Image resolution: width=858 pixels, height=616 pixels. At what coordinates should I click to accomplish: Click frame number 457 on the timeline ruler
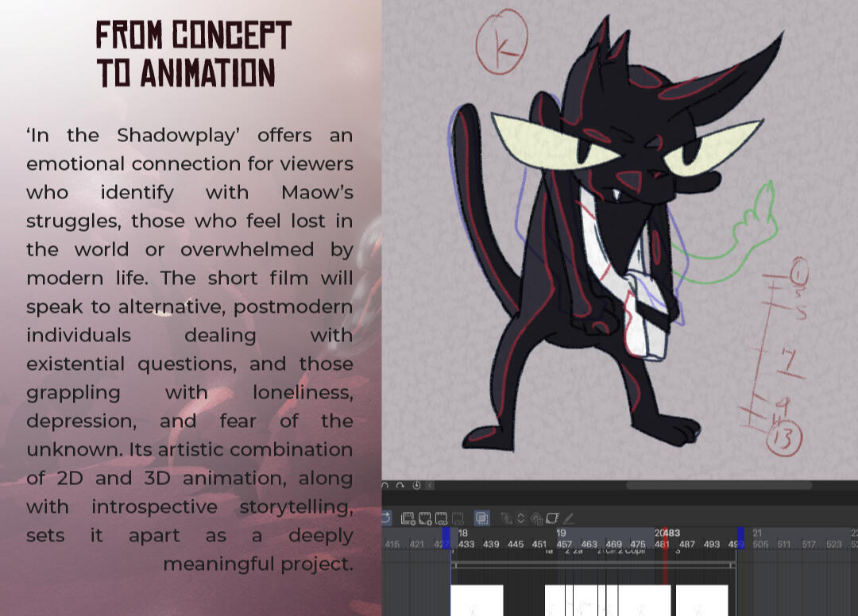[x=565, y=543]
